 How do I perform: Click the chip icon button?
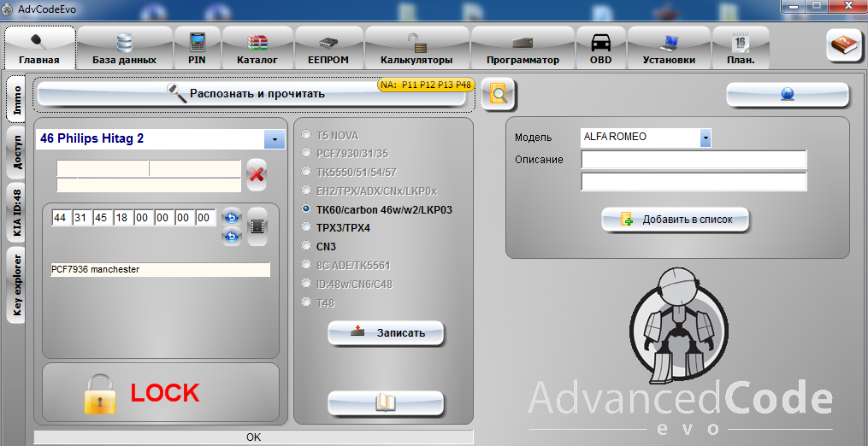coord(257,226)
